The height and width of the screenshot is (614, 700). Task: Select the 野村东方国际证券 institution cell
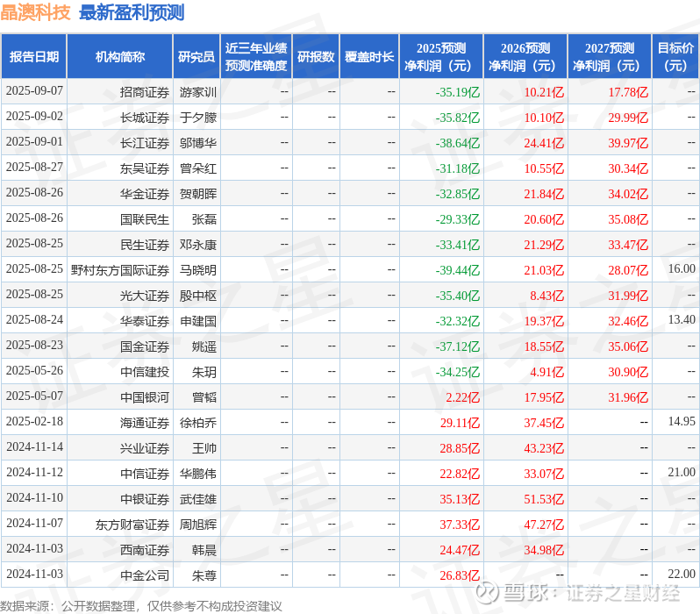[x=120, y=271]
